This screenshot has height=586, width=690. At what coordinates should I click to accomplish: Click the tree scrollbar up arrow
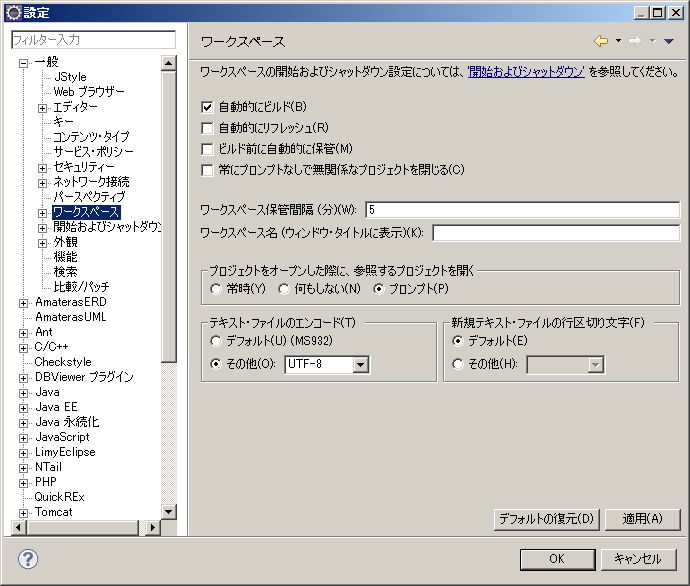click(168, 63)
